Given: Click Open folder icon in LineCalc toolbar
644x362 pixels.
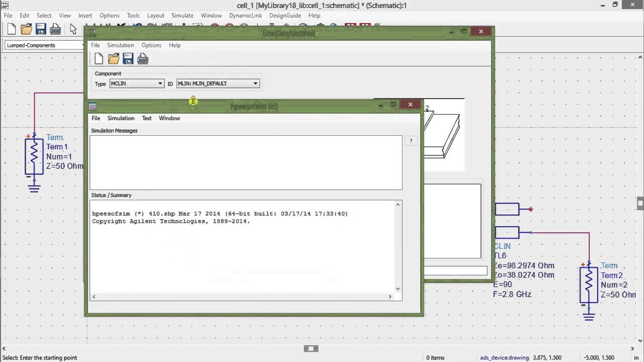Looking at the screenshot, I should pyautogui.click(x=114, y=59).
